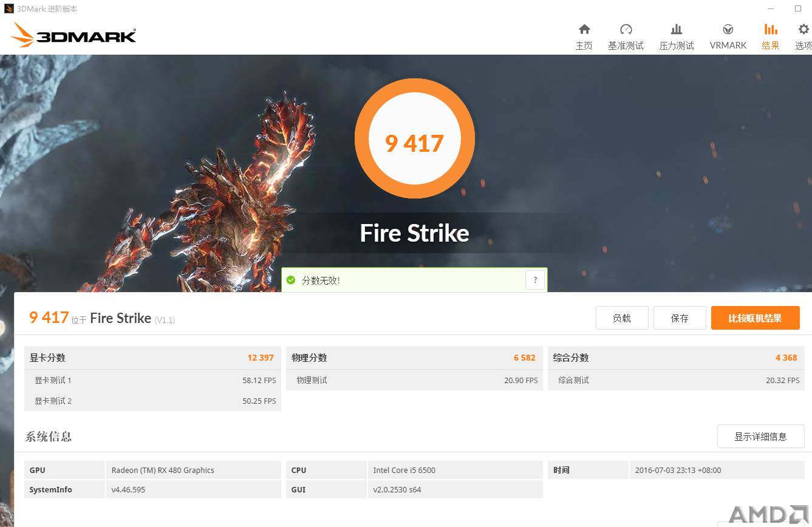Click the Radeon (TM) RX 480 Graphics value

[x=163, y=471]
